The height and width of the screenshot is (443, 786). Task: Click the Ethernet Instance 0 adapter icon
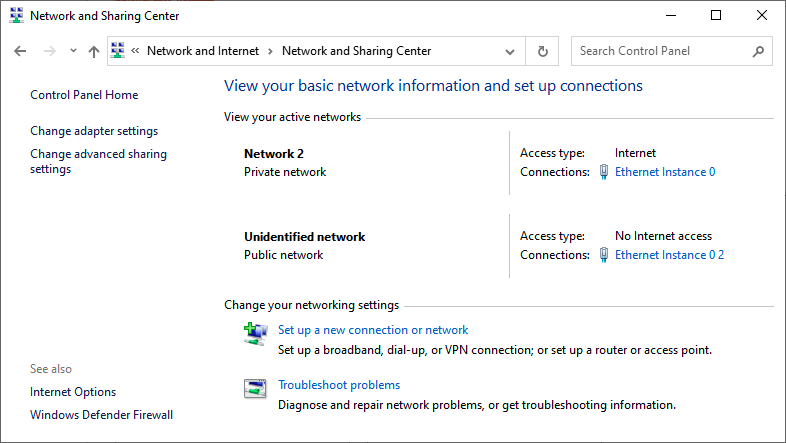[x=604, y=172]
